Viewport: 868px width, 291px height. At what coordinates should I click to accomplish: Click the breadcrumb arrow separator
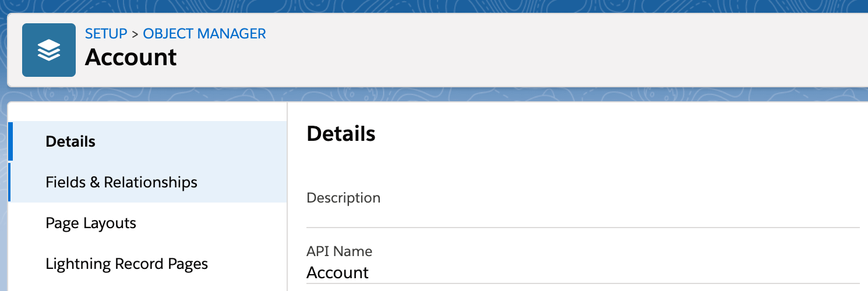135,34
